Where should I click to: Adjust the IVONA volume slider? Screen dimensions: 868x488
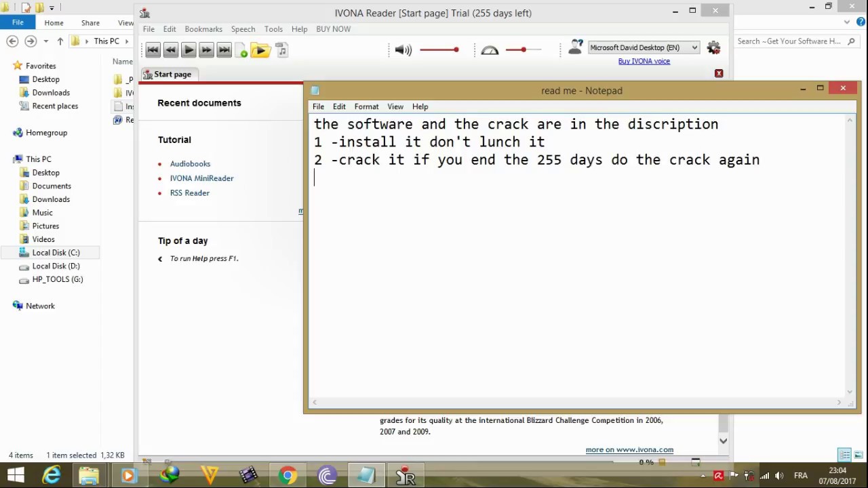[439, 49]
